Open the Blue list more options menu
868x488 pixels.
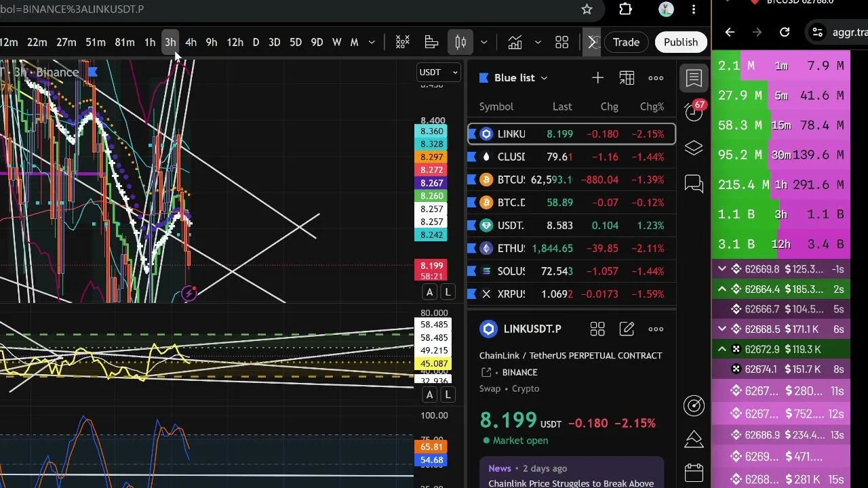click(x=656, y=78)
